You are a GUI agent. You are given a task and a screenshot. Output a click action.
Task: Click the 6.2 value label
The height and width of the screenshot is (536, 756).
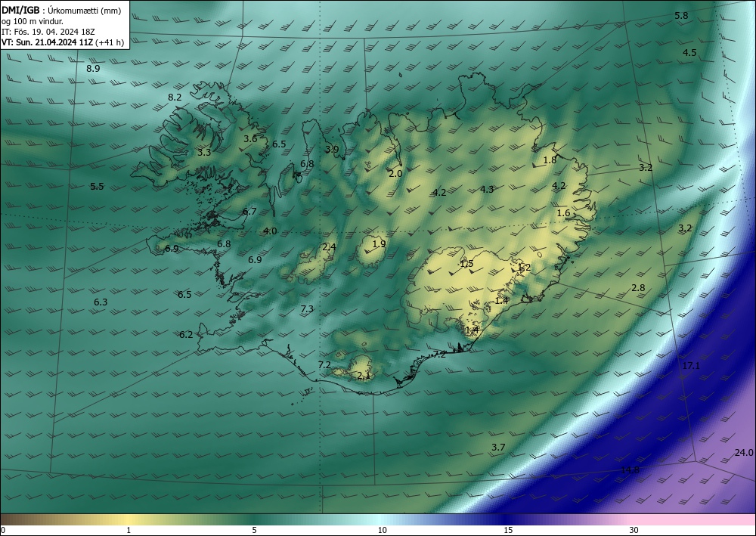click(186, 334)
